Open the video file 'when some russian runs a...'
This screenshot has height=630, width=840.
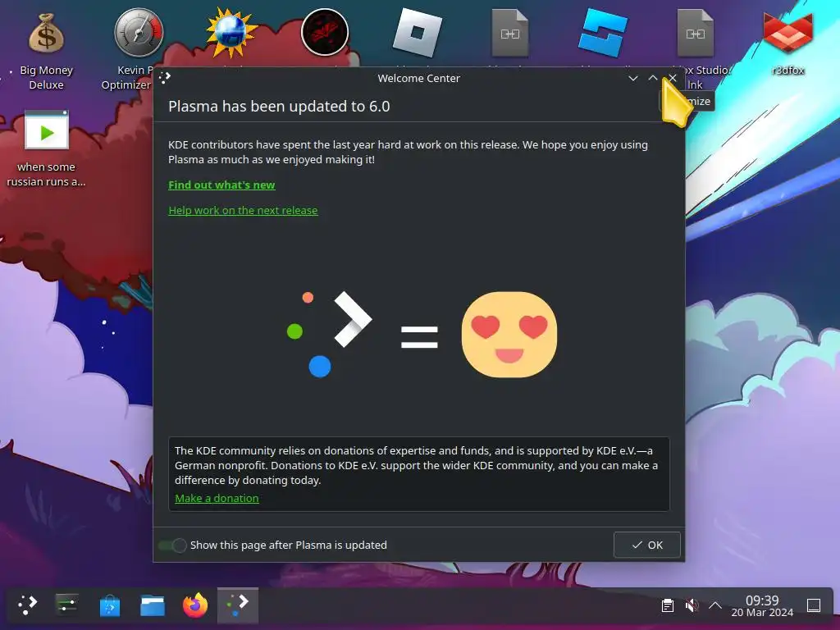tap(47, 130)
